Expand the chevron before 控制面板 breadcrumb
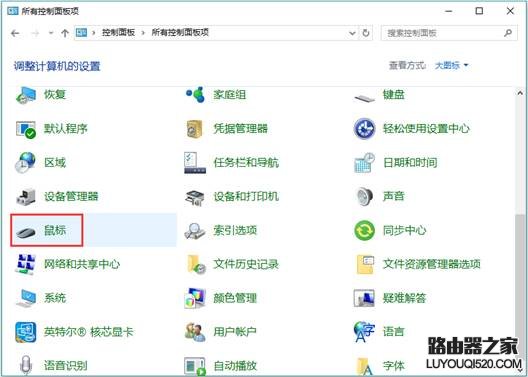Viewport: 528px width, 377px height. click(95, 33)
